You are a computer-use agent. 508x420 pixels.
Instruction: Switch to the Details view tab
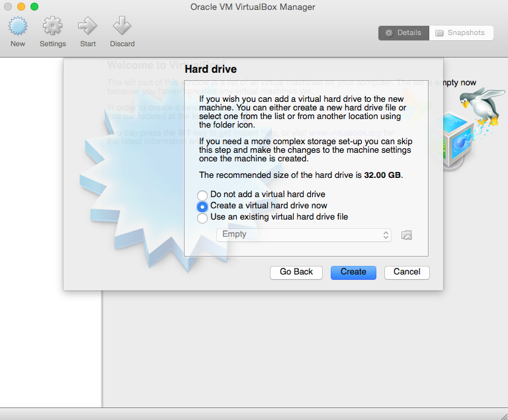pos(403,32)
